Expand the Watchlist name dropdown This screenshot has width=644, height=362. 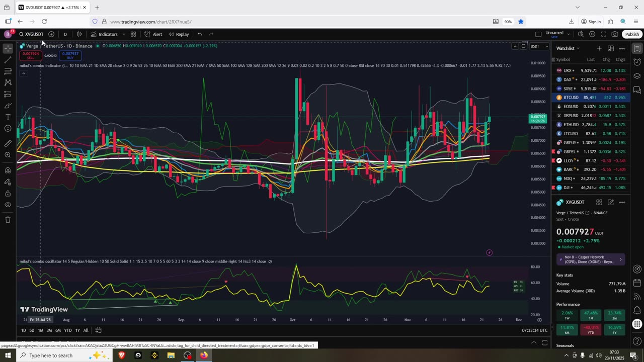pyautogui.click(x=568, y=48)
